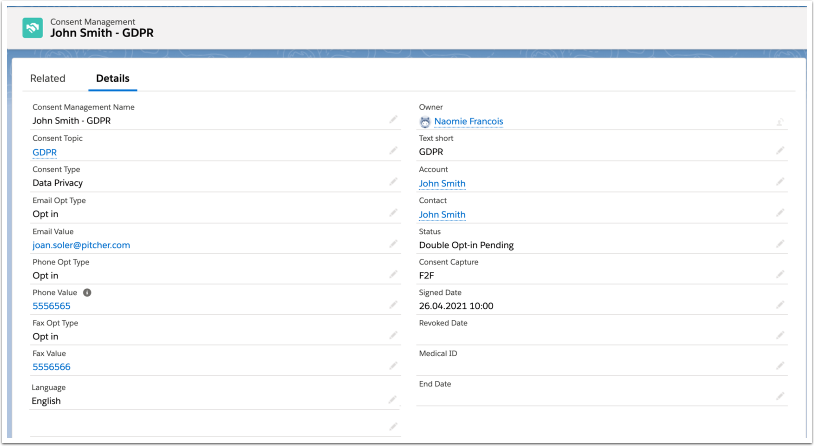Click pencil icon for Signed Date
Image resolution: width=814 pixels, height=446 pixels.
[x=779, y=305]
